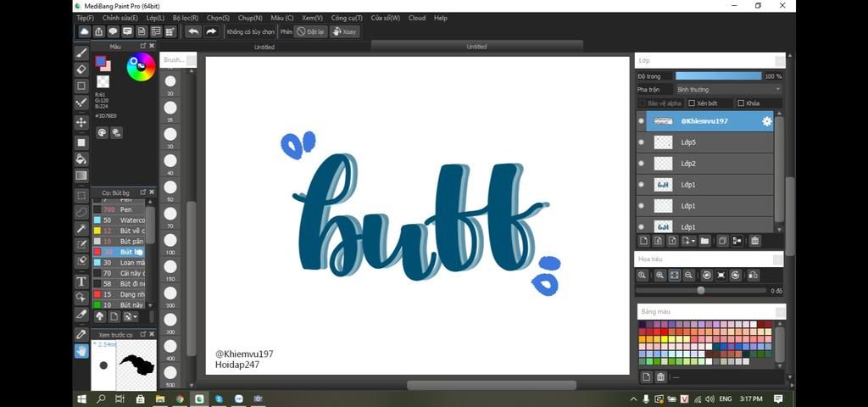Click the brush preview thumbnail
Screen dimensions: 868x407
pyautogui.click(x=136, y=365)
